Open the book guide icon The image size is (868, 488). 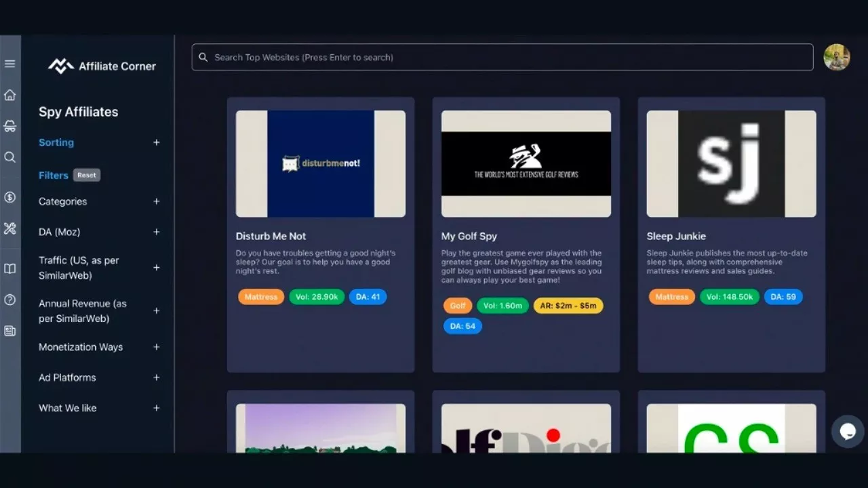[10, 268]
